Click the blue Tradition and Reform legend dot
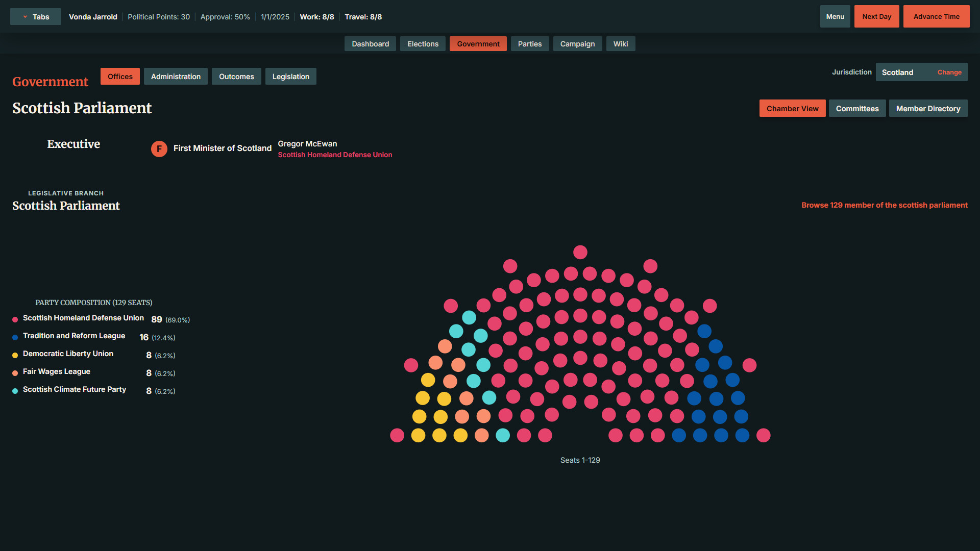 [x=15, y=337]
